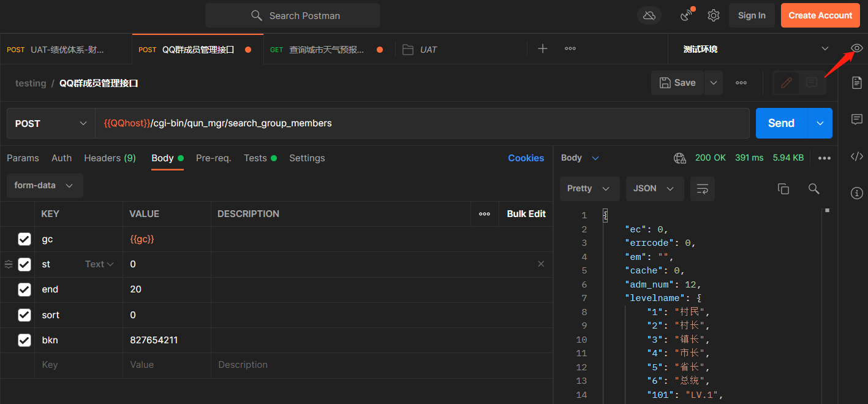Open the Documentation sidebar icon

coord(857,83)
